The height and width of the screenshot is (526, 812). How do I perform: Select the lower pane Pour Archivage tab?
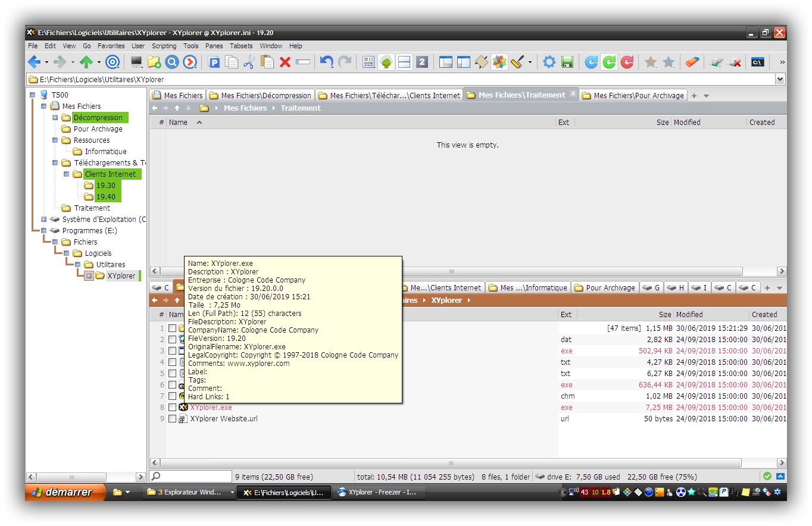[x=605, y=287]
